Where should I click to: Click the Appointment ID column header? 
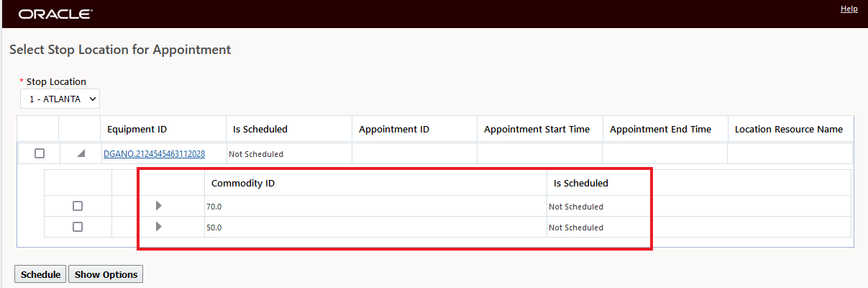pos(393,130)
